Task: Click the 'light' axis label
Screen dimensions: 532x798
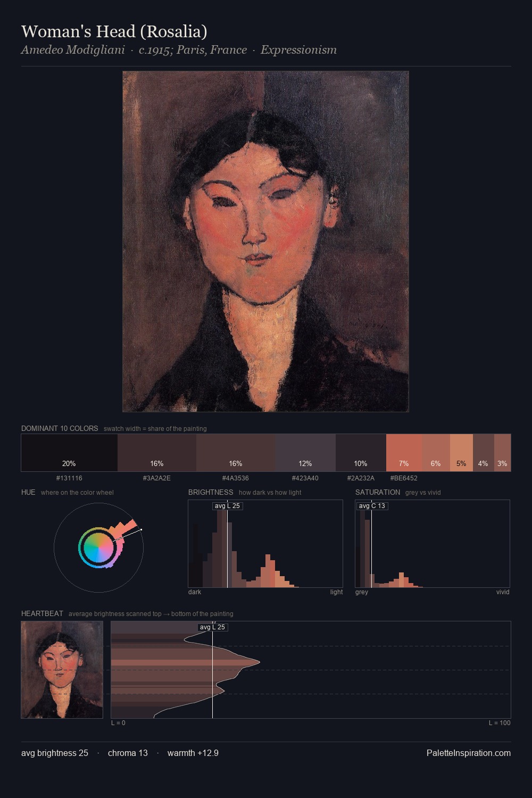Action: coord(336,592)
